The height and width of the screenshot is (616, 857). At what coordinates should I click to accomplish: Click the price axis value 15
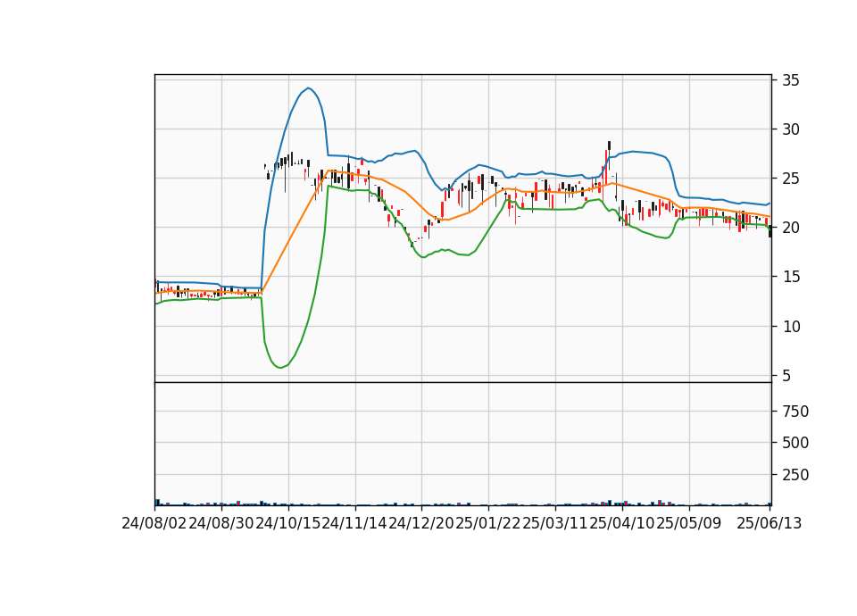click(791, 277)
